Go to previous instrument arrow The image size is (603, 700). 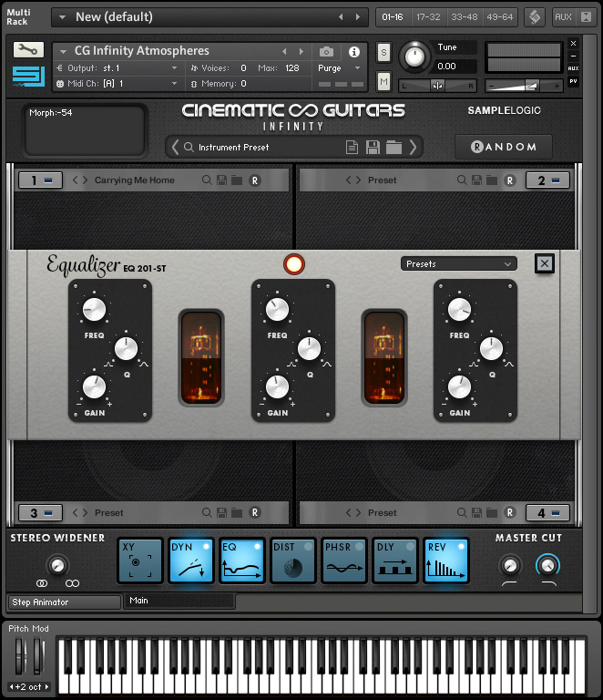tap(284, 52)
